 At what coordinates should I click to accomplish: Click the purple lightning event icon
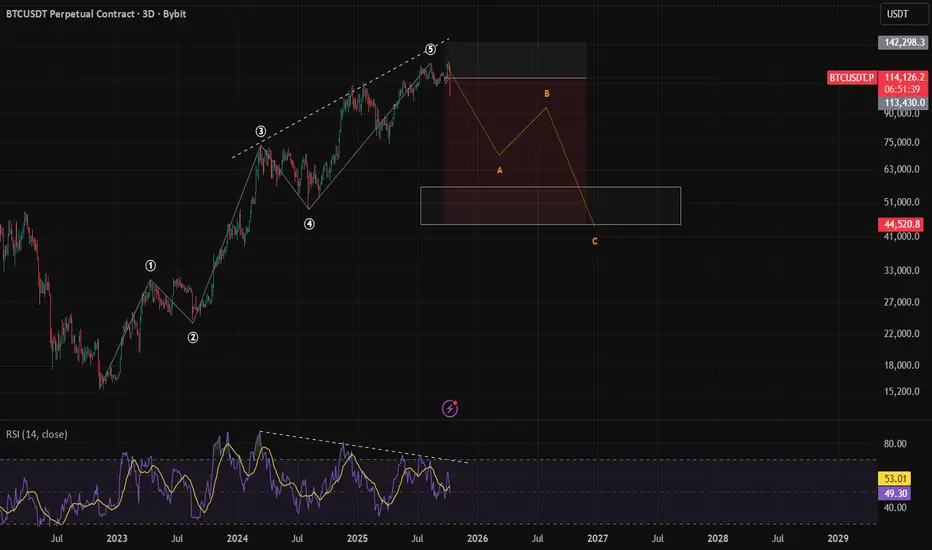pyautogui.click(x=450, y=408)
